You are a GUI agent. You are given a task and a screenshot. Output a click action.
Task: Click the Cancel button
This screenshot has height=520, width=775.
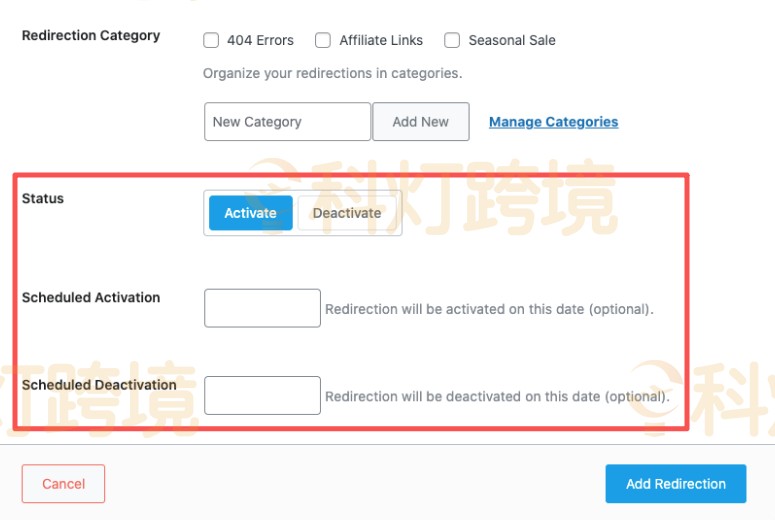click(x=63, y=484)
